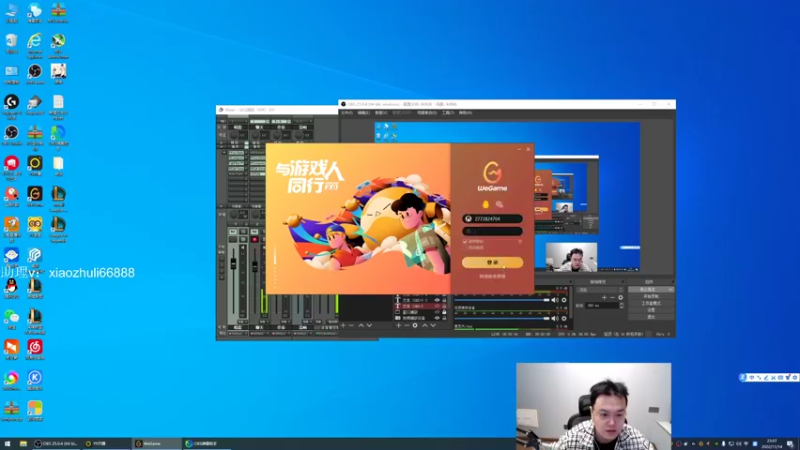Open source properties gear in sources toolbar

coord(415,326)
